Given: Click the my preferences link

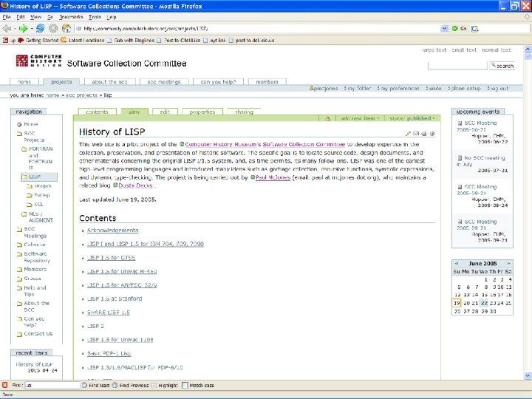Looking at the screenshot, I should click(400, 88).
